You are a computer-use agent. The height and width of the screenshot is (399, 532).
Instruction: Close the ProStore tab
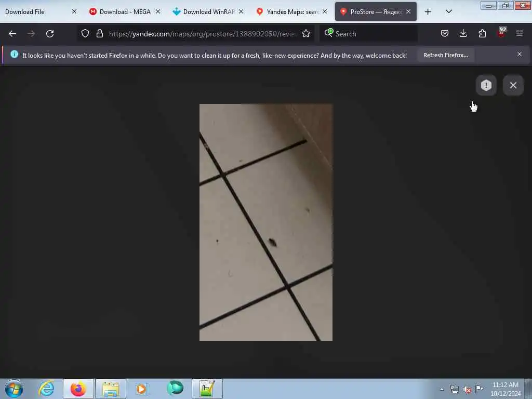(408, 11)
